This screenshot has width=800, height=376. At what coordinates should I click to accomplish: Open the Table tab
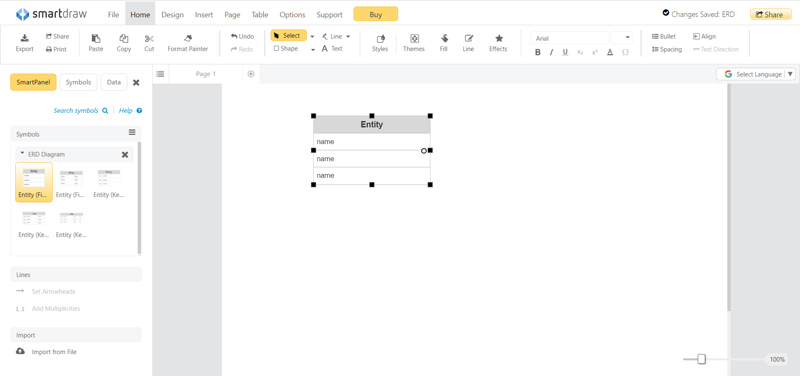click(x=260, y=15)
